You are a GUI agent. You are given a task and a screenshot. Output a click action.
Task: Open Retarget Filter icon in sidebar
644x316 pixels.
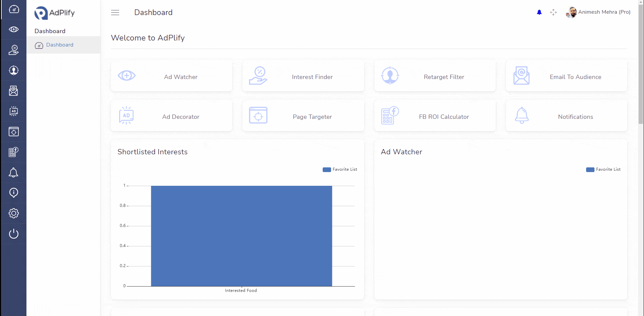point(14,70)
